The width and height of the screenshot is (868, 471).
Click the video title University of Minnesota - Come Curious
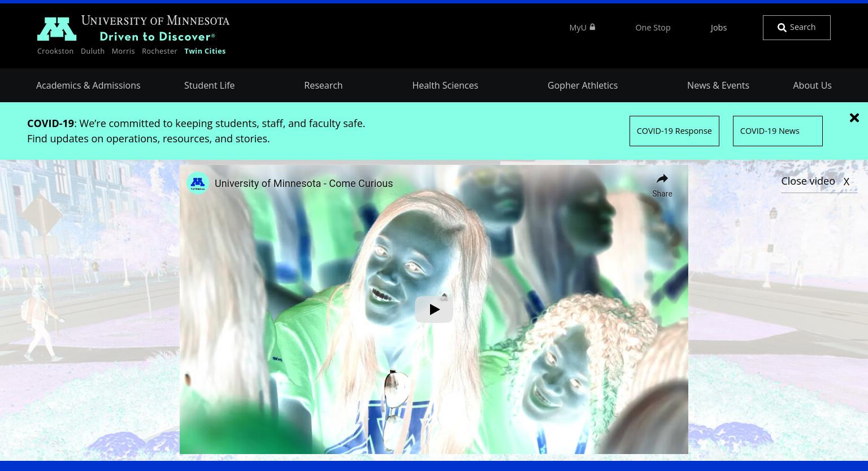point(303,184)
